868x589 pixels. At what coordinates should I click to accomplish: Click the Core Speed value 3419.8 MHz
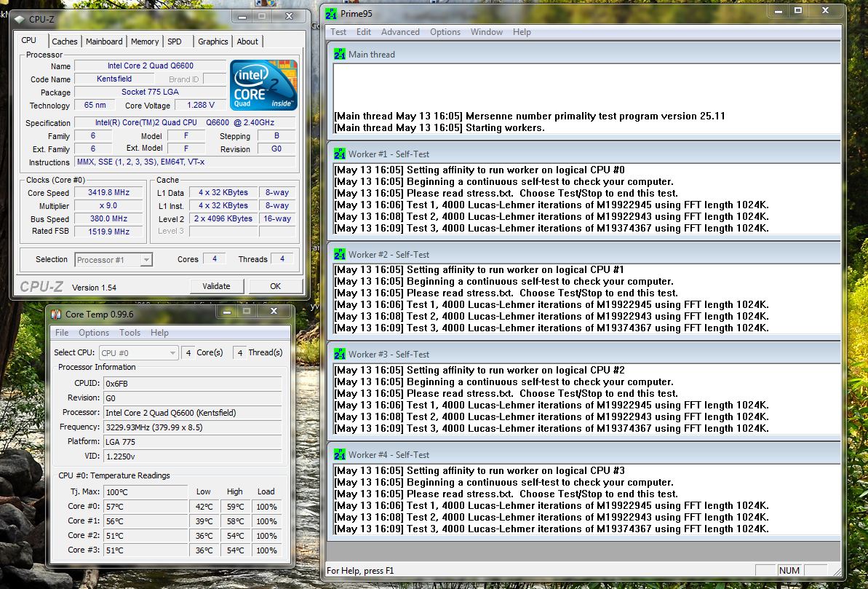coord(108,193)
